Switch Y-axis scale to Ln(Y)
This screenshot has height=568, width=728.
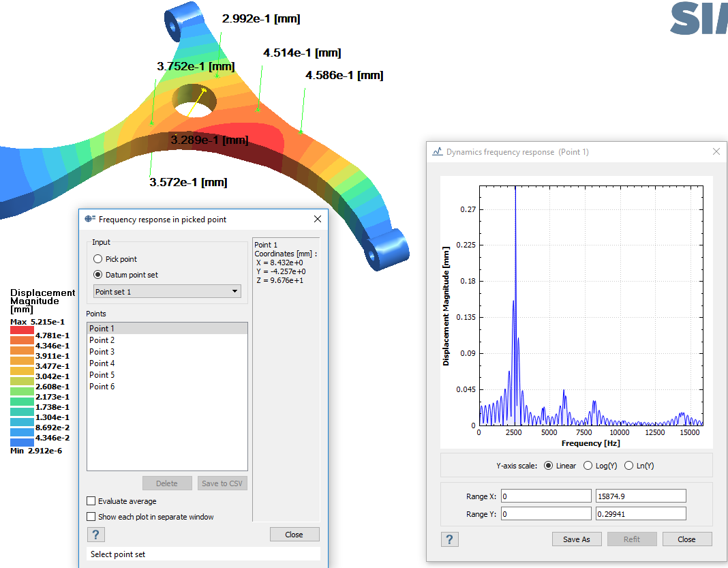pos(629,466)
